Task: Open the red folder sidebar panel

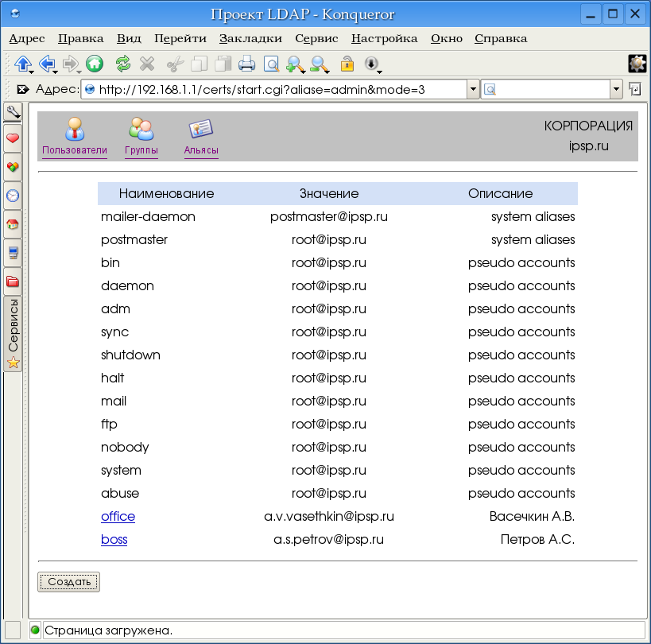Action: [x=13, y=281]
